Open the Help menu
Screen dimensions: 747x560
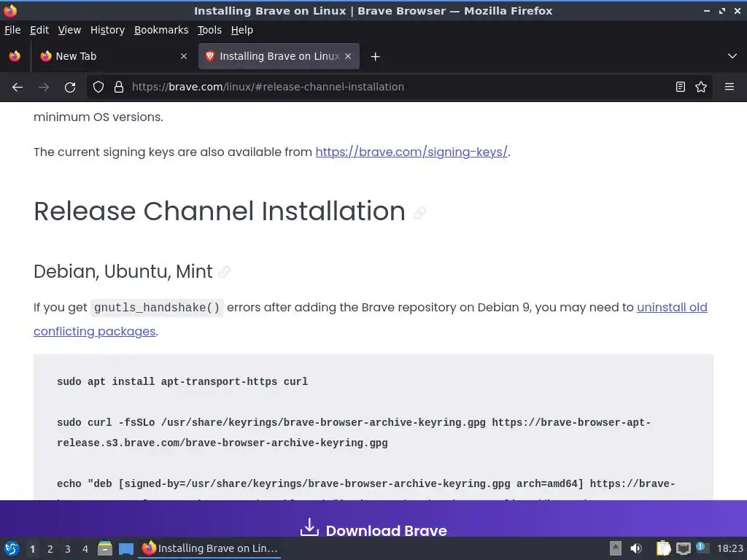[x=242, y=30]
